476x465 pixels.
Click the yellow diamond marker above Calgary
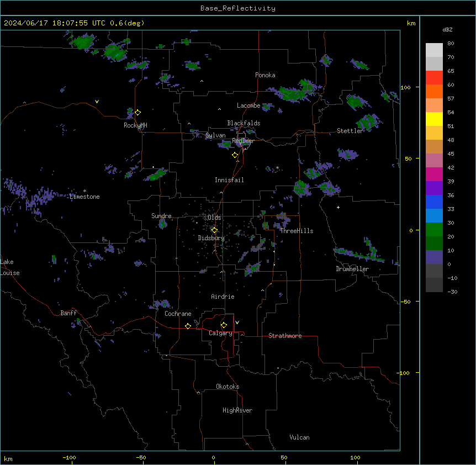click(x=224, y=325)
